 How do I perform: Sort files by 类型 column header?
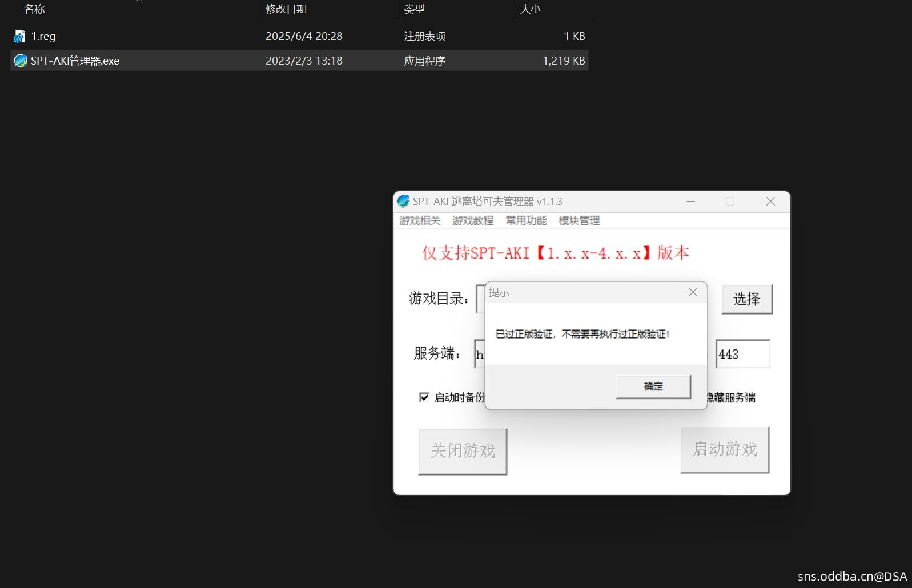(x=415, y=9)
